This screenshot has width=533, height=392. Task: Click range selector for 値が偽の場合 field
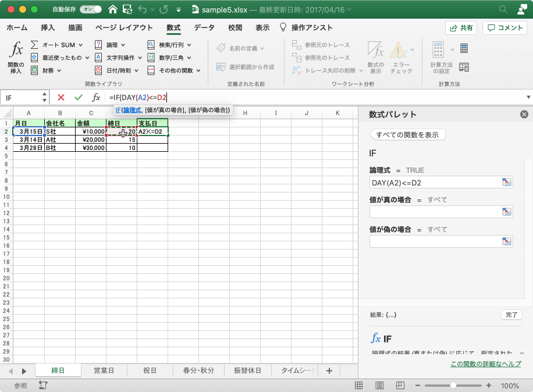(x=506, y=241)
